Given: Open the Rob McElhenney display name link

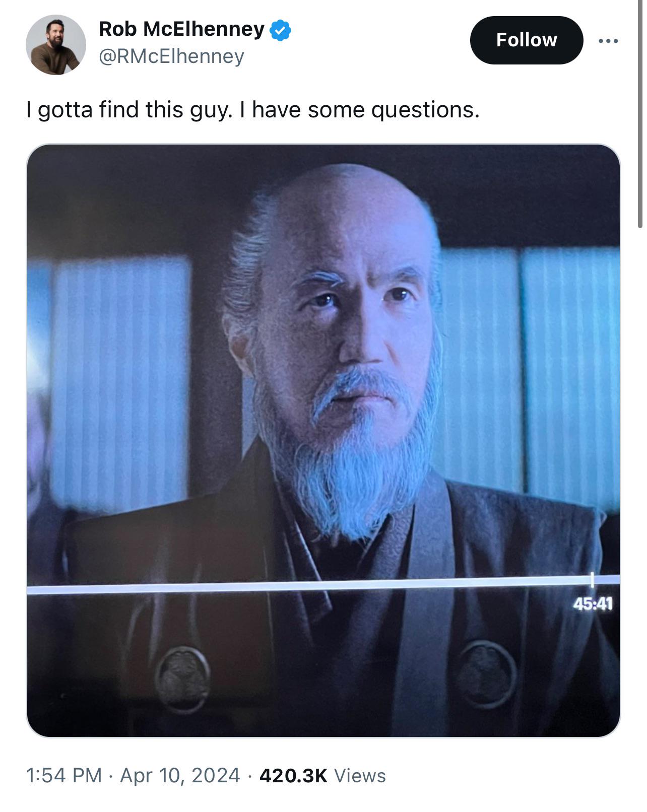Looking at the screenshot, I should click(x=181, y=29).
